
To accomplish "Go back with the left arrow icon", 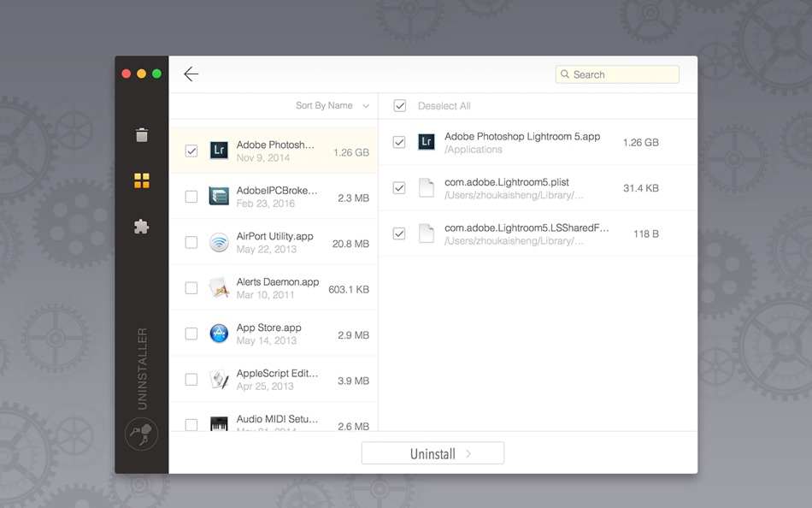I will 191,74.
